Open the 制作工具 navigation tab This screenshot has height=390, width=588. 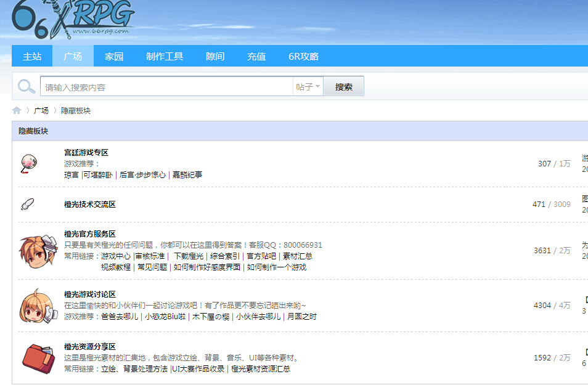165,56
